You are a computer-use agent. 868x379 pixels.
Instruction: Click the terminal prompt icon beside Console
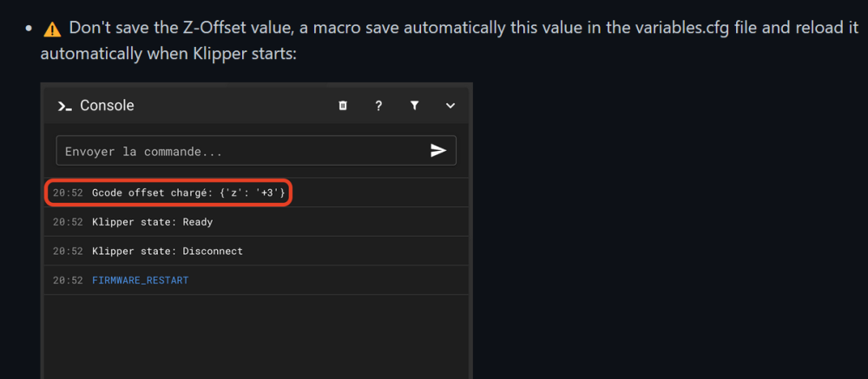[x=64, y=106]
